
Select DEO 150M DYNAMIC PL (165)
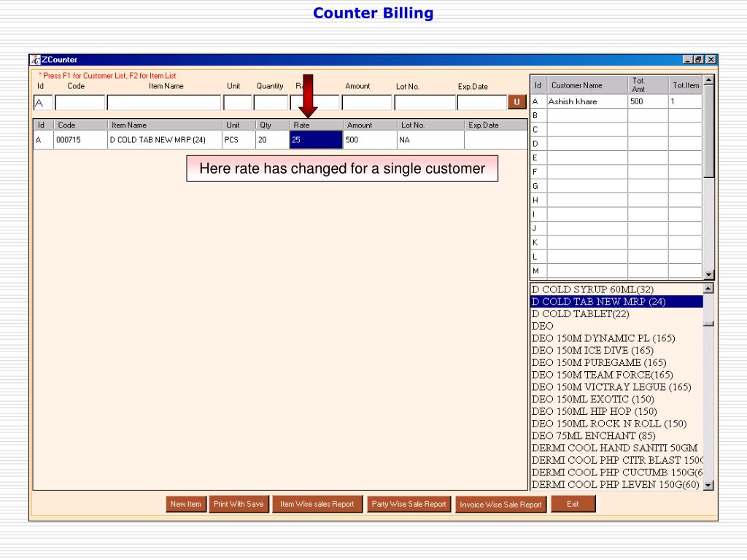point(616,338)
